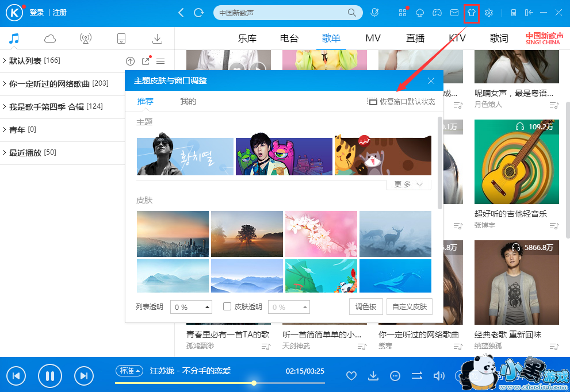Switch to the 我的 skins tab
The image size is (570, 392).
click(x=188, y=102)
